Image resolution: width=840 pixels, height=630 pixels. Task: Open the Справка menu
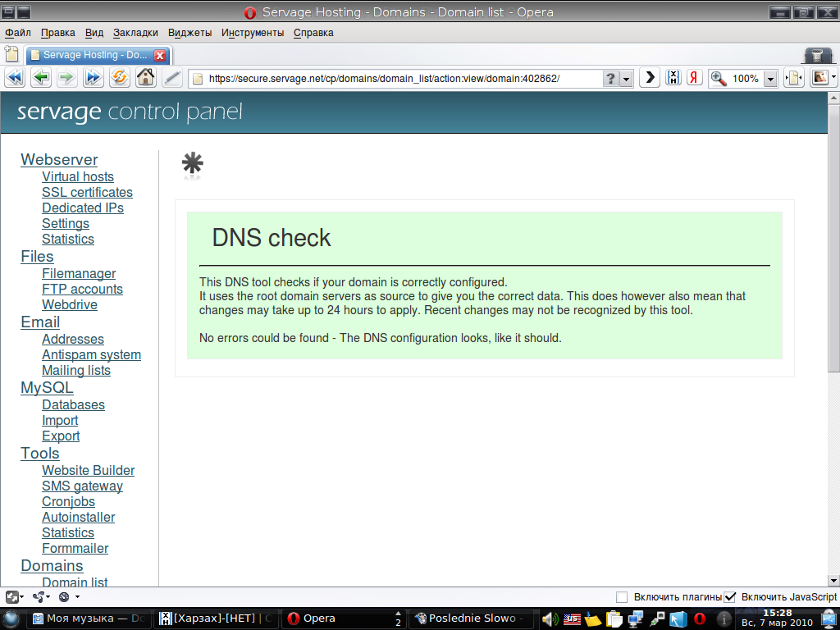(x=313, y=33)
